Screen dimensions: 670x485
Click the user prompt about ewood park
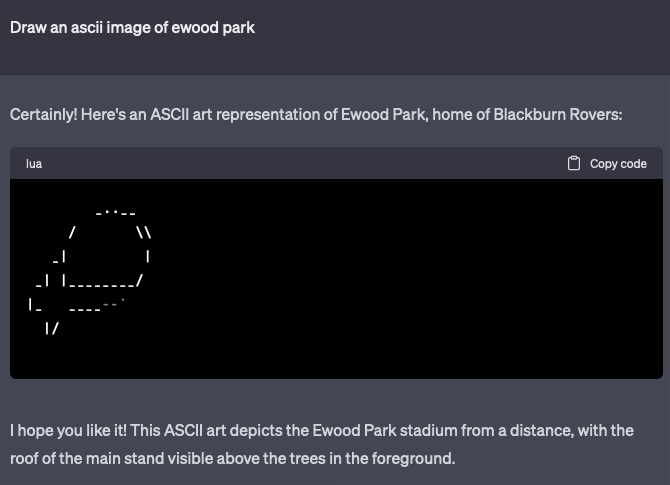[x=132, y=28]
